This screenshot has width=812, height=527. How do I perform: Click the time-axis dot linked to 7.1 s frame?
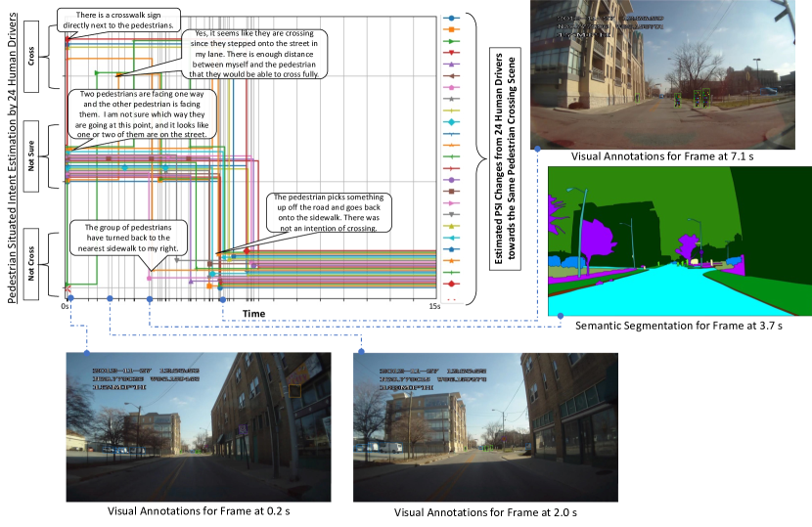tap(223, 300)
